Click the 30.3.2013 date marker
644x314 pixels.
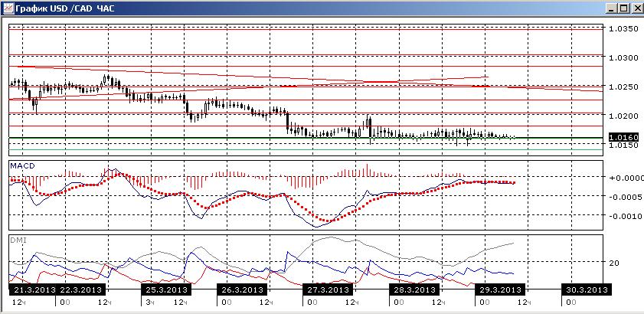click(x=587, y=289)
